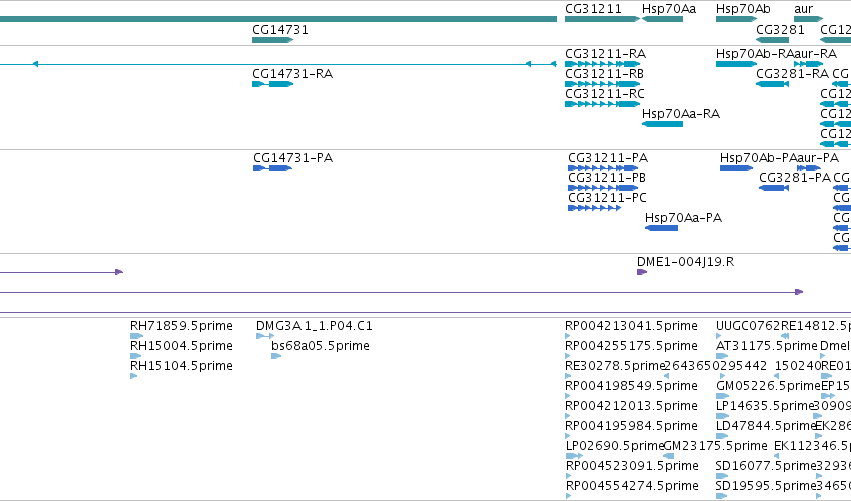851x501 pixels.
Task: Open the CG3281-PA protein label
Action: (795, 178)
